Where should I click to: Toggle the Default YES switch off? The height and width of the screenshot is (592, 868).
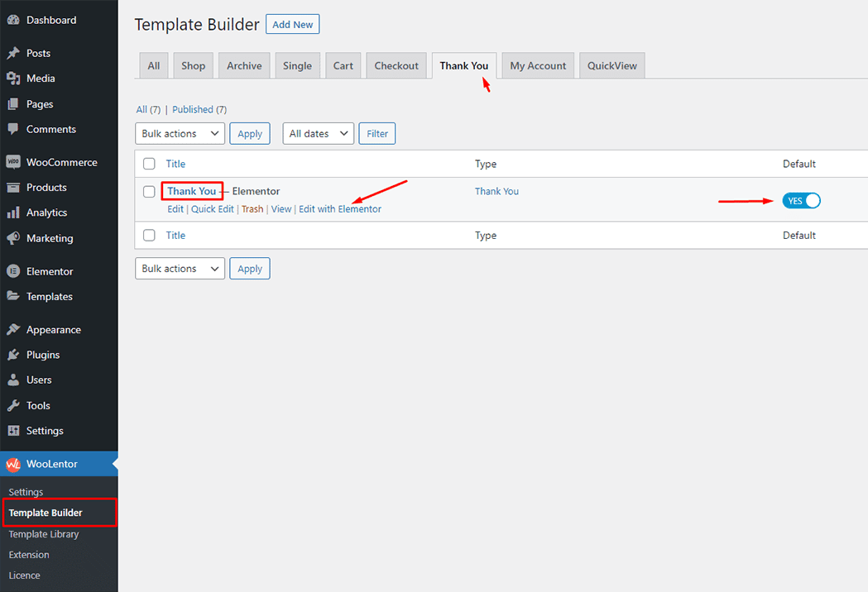point(801,201)
